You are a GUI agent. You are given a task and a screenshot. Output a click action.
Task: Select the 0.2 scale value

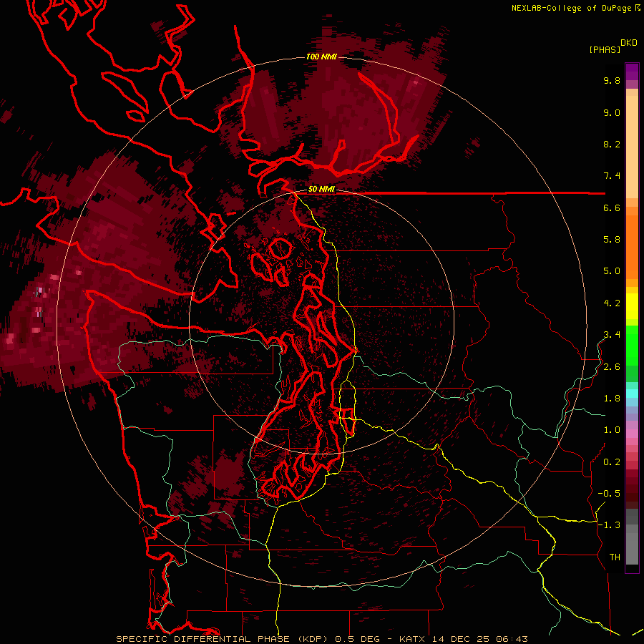(x=612, y=462)
